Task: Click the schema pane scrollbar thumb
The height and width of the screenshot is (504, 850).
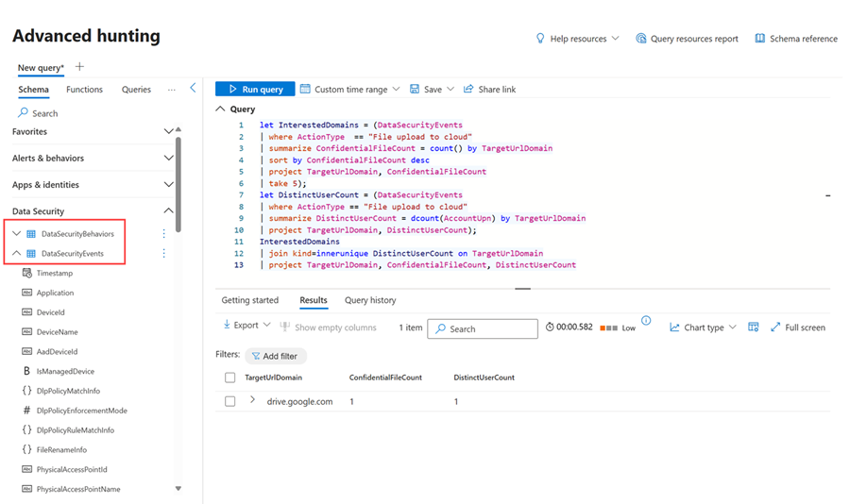Action: click(178, 184)
